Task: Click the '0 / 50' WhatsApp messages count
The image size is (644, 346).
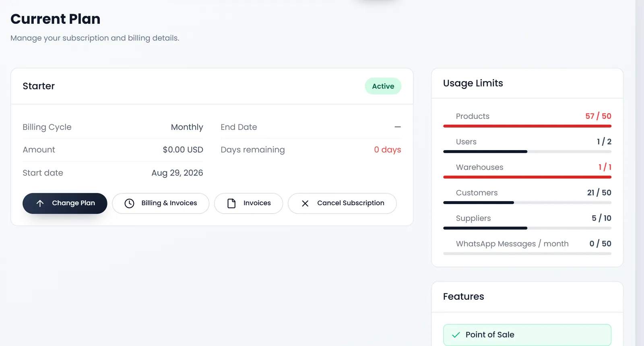Action: [601, 244]
